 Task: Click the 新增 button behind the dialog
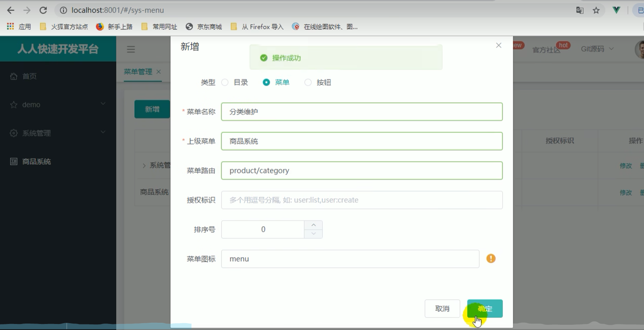[x=152, y=109]
